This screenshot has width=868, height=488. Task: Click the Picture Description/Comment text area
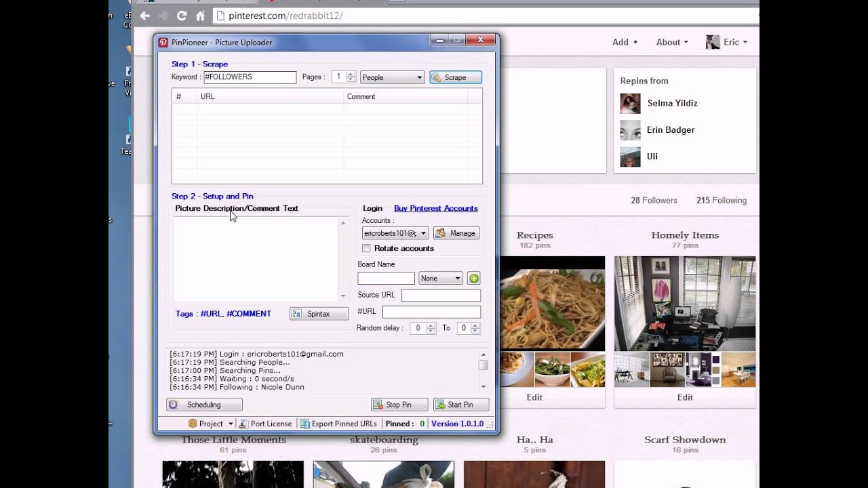(256, 259)
